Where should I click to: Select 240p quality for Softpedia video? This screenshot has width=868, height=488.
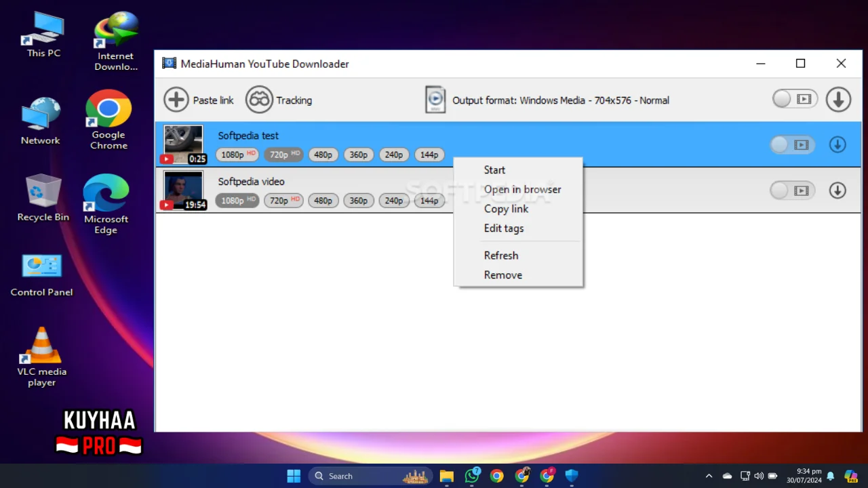(394, 201)
